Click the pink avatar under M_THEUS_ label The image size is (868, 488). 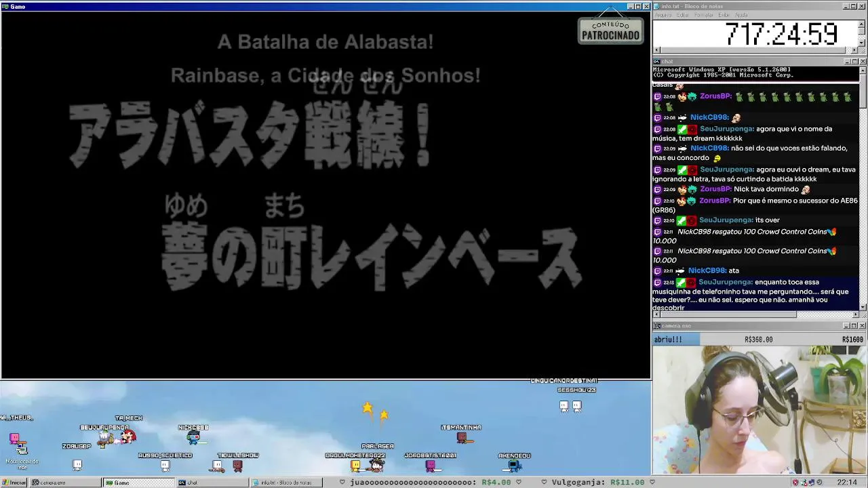click(15, 439)
